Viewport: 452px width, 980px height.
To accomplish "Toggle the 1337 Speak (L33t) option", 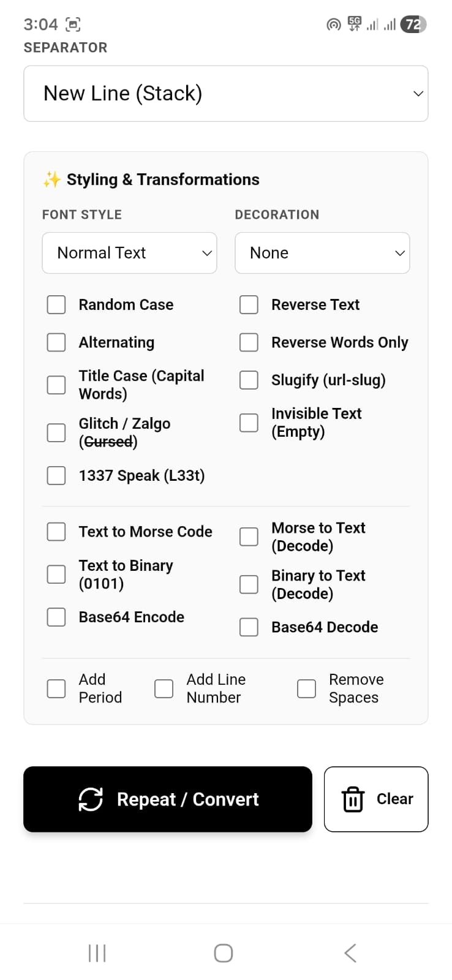I will (x=56, y=475).
